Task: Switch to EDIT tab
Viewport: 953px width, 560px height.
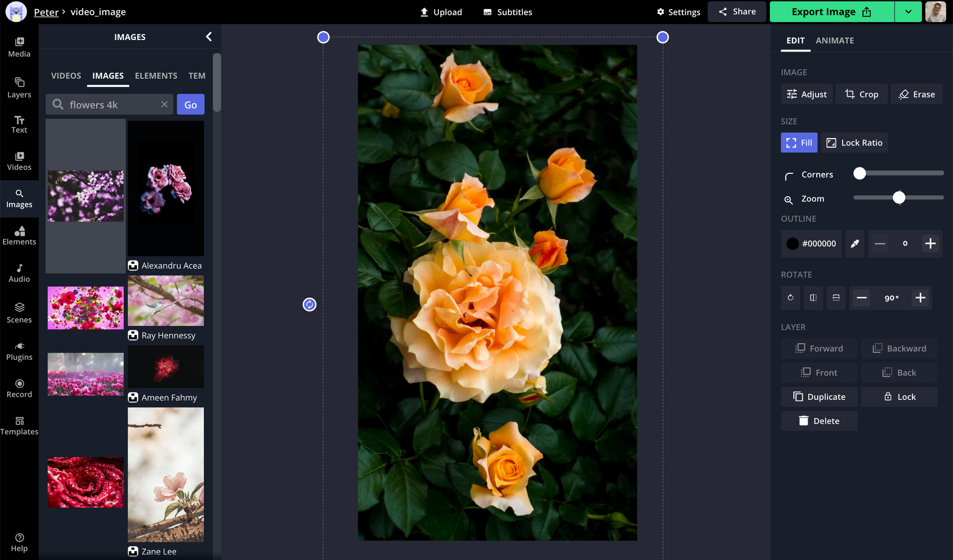Action: coord(795,40)
